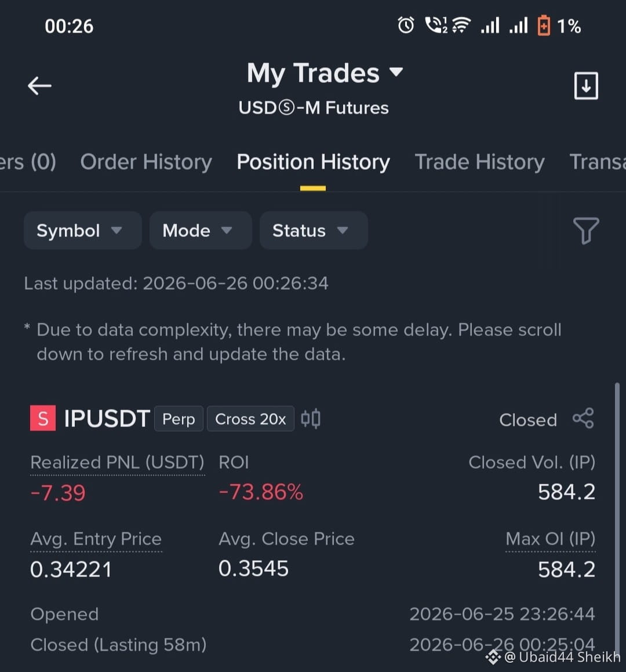
Task: Share the IPUSDT closed position
Action: click(x=584, y=418)
